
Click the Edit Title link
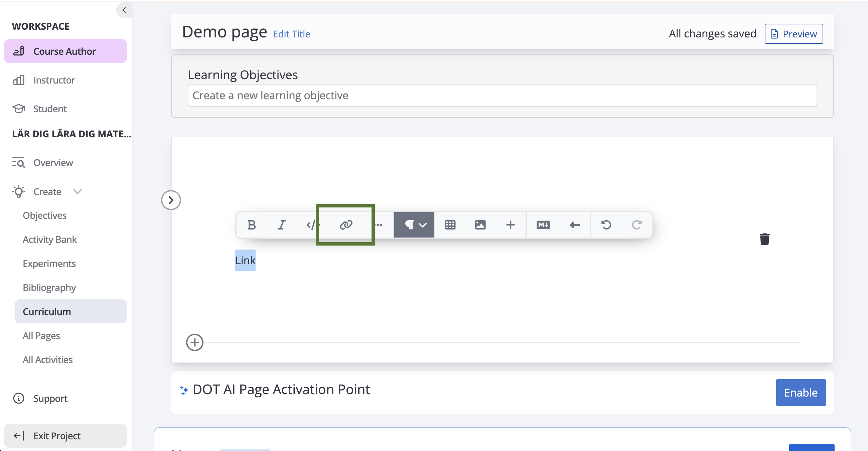[x=291, y=34]
